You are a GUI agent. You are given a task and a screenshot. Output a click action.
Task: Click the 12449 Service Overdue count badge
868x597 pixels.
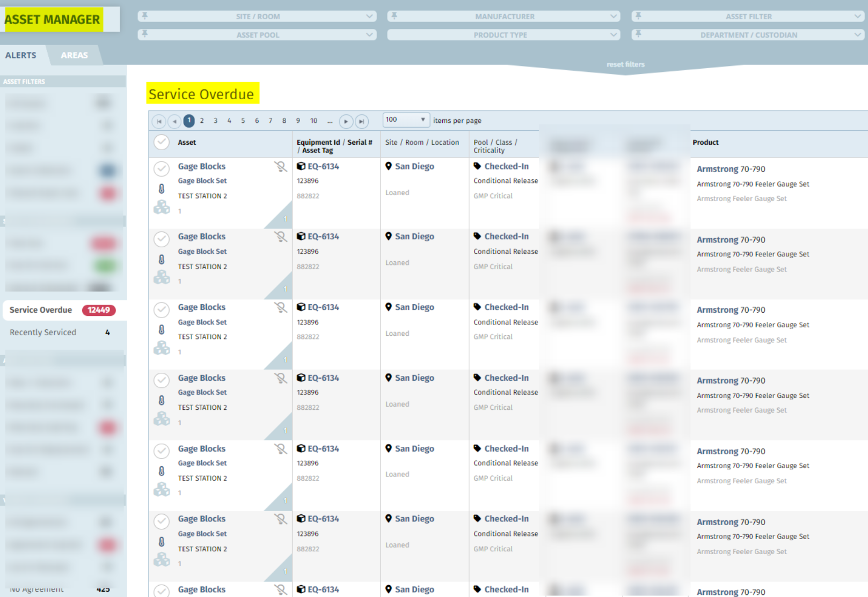99,310
